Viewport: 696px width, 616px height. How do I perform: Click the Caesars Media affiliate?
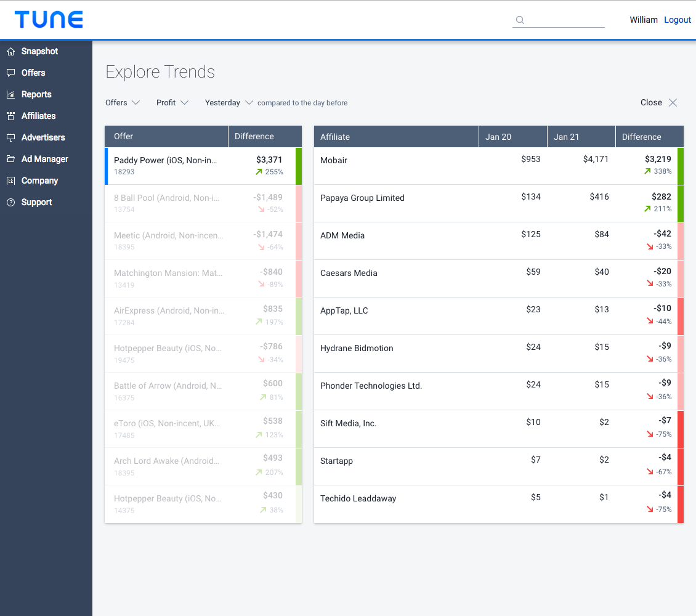click(349, 273)
